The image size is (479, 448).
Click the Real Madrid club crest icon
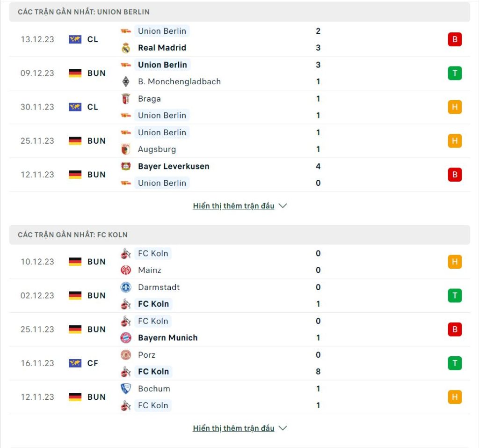126,48
